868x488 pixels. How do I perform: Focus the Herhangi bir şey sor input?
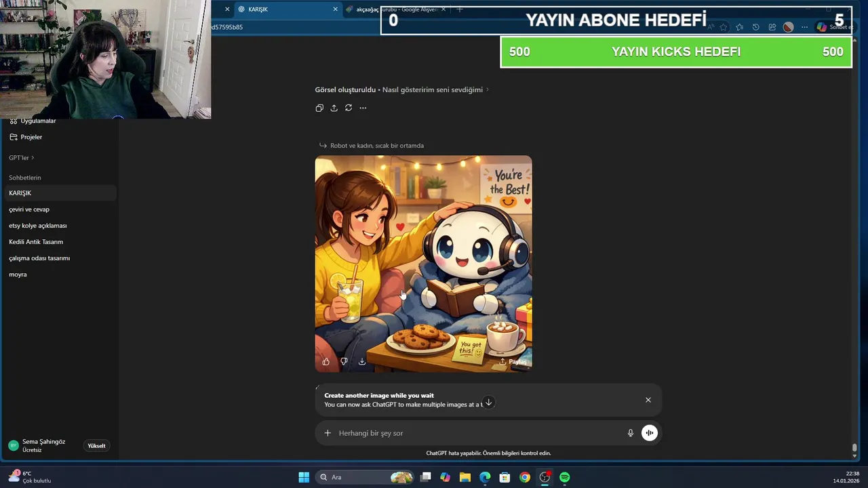click(478, 433)
